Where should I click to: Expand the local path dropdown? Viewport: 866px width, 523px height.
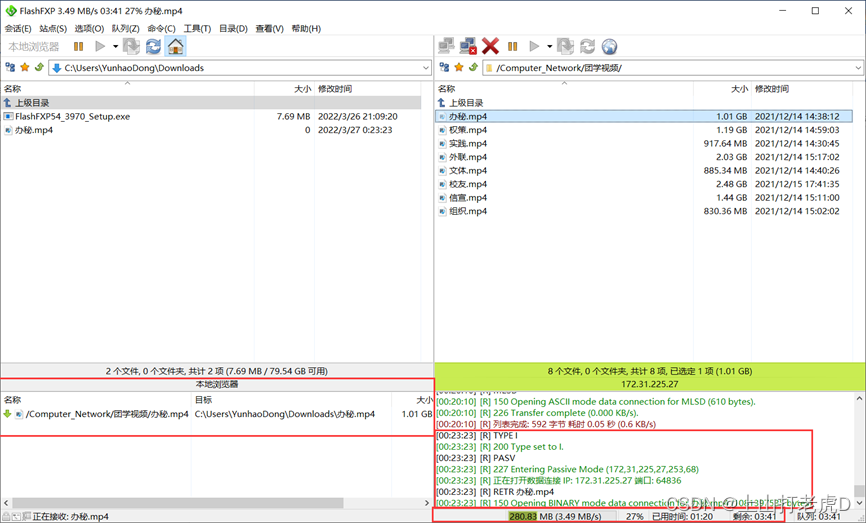click(x=424, y=68)
